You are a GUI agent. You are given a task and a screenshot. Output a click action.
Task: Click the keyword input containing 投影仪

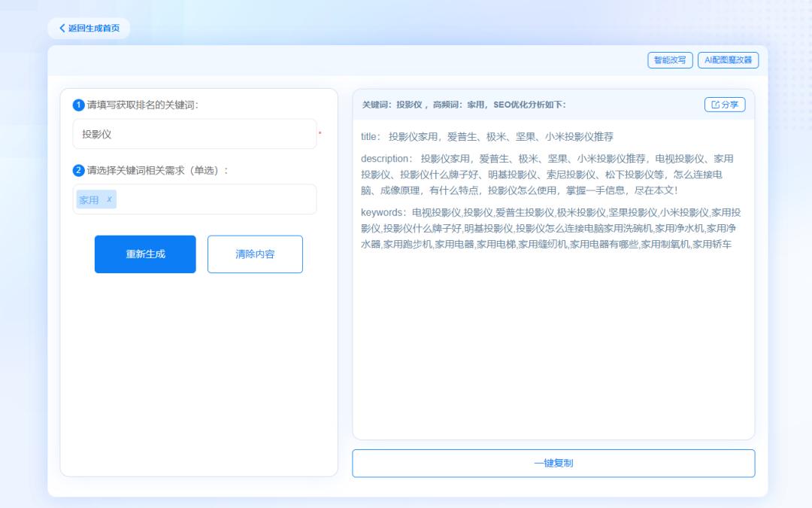pos(195,134)
